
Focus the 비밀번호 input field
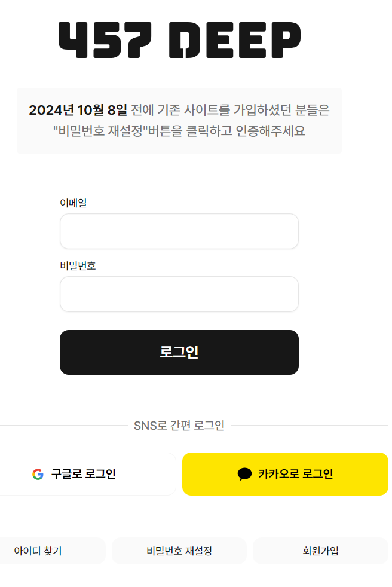pyautogui.click(x=179, y=294)
